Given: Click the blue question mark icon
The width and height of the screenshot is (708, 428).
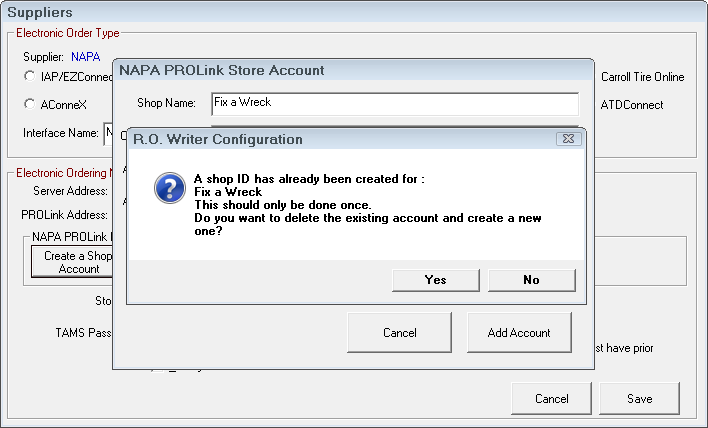Looking at the screenshot, I should click(171, 187).
